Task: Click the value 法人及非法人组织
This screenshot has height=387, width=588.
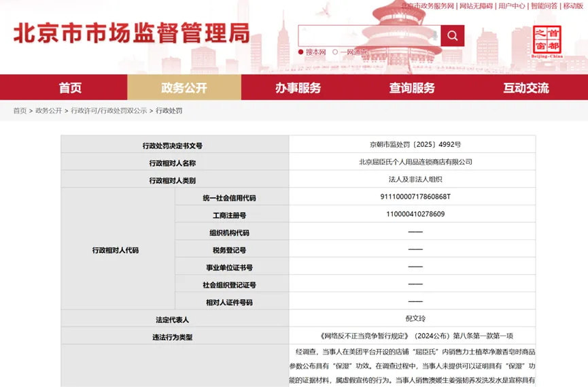Action: coord(415,179)
